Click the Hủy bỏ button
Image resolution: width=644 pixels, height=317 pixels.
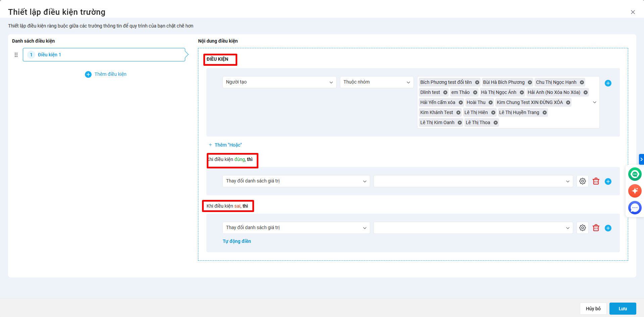(593, 309)
